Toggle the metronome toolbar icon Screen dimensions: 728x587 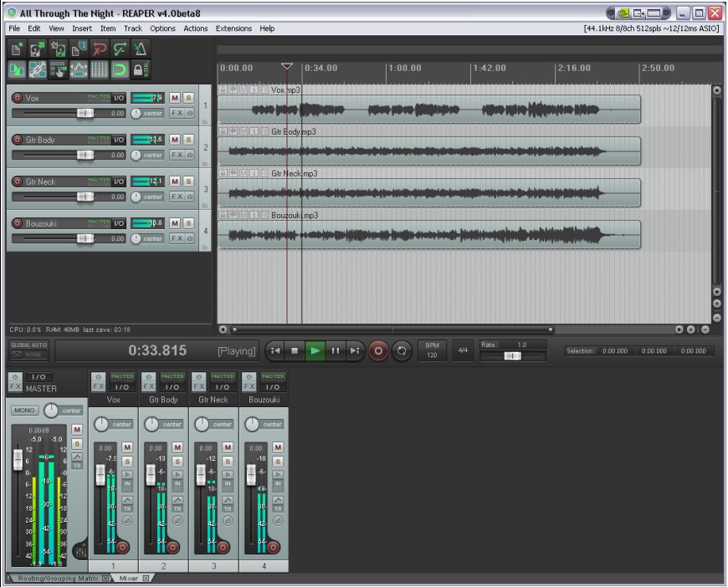point(141,48)
